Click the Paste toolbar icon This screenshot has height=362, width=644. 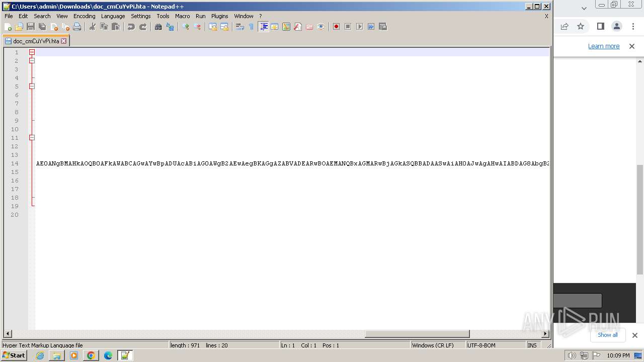tap(116, 27)
